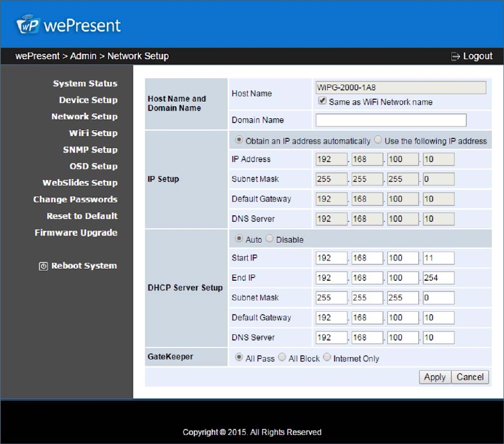The image size is (504, 444).
Task: Click End IP third octet field
Action: tap(402, 278)
